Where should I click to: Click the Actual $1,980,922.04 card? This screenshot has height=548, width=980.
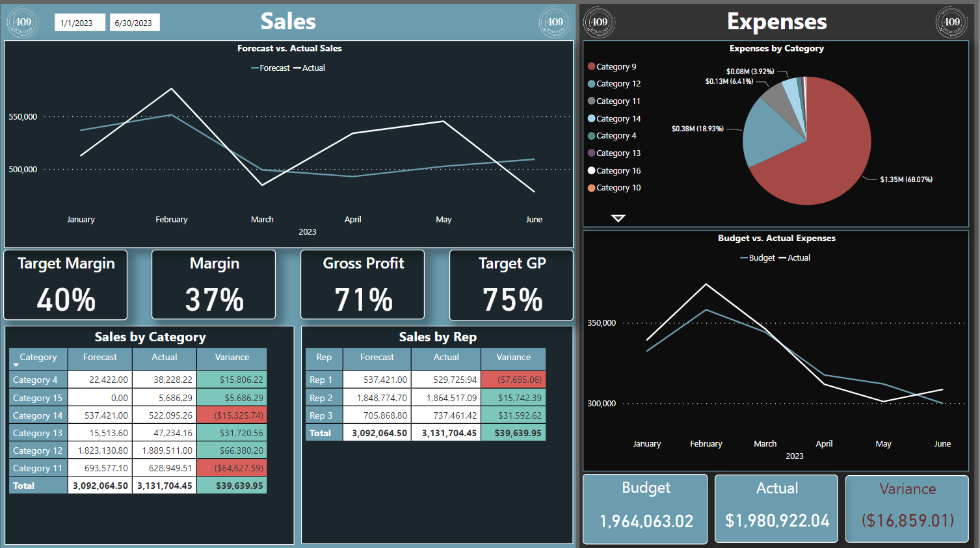click(776, 509)
